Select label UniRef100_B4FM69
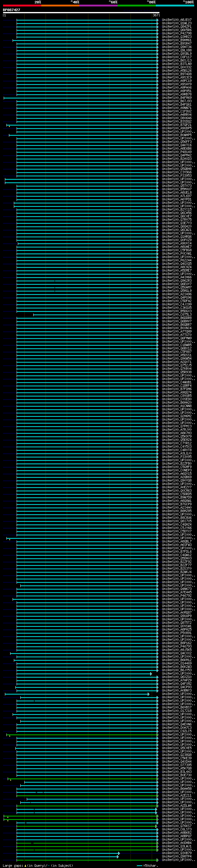 pos(177,98)
